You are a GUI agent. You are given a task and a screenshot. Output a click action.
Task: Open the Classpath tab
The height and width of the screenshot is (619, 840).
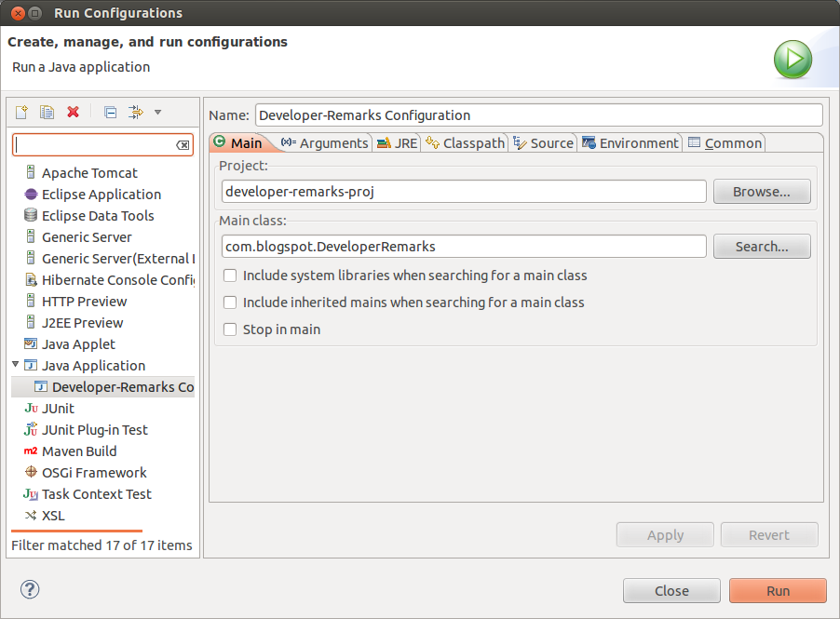point(465,143)
